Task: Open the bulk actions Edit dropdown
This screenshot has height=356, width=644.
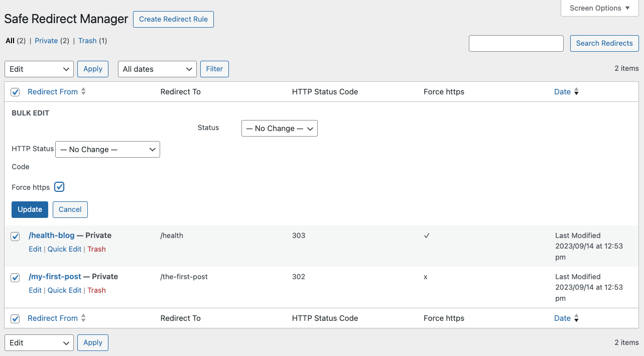Action: point(39,69)
